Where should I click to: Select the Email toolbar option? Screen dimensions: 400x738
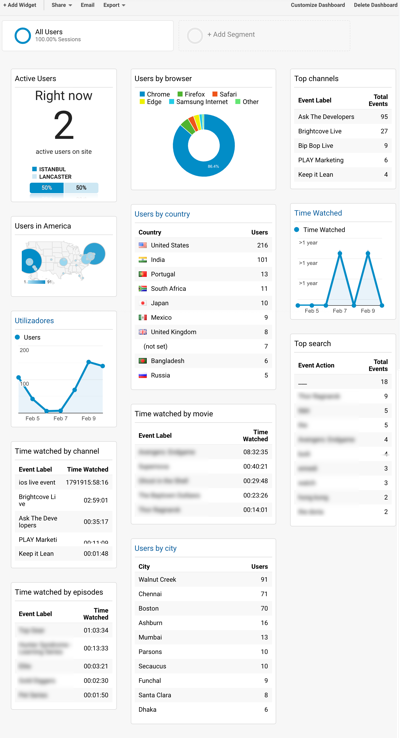[87, 5]
